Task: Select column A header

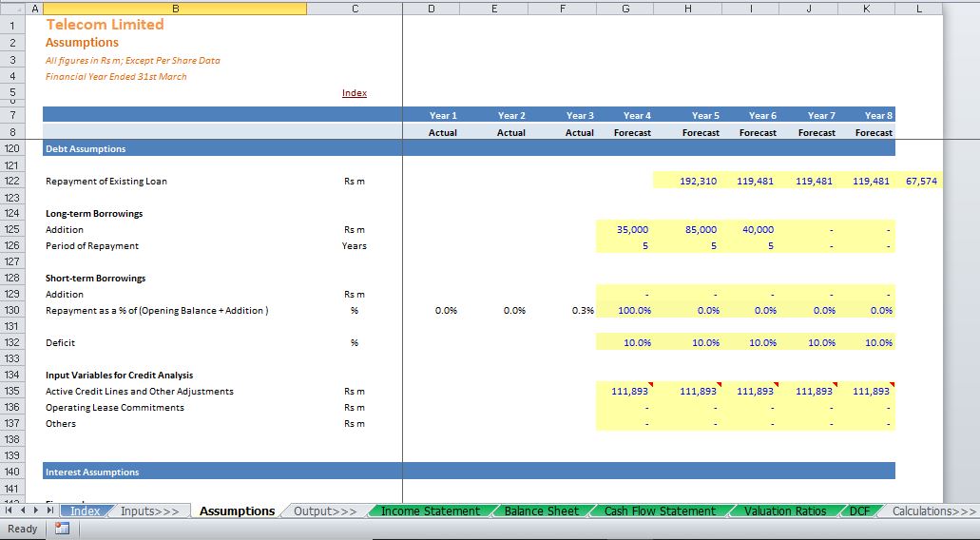Action: (34, 9)
